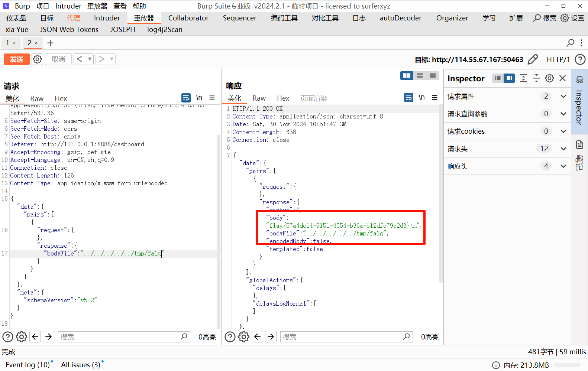Image resolution: width=588 pixels, height=371 pixels.
Task: Select side-by-side layout toggle
Action: (407, 76)
